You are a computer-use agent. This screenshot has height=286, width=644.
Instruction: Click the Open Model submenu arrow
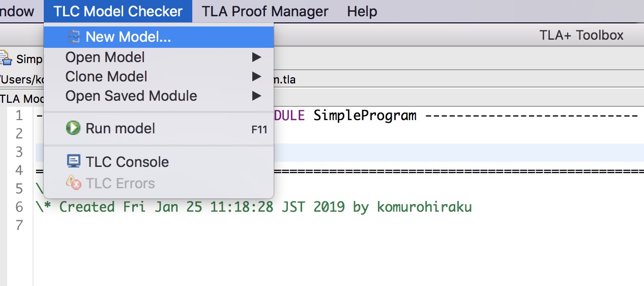(x=257, y=57)
